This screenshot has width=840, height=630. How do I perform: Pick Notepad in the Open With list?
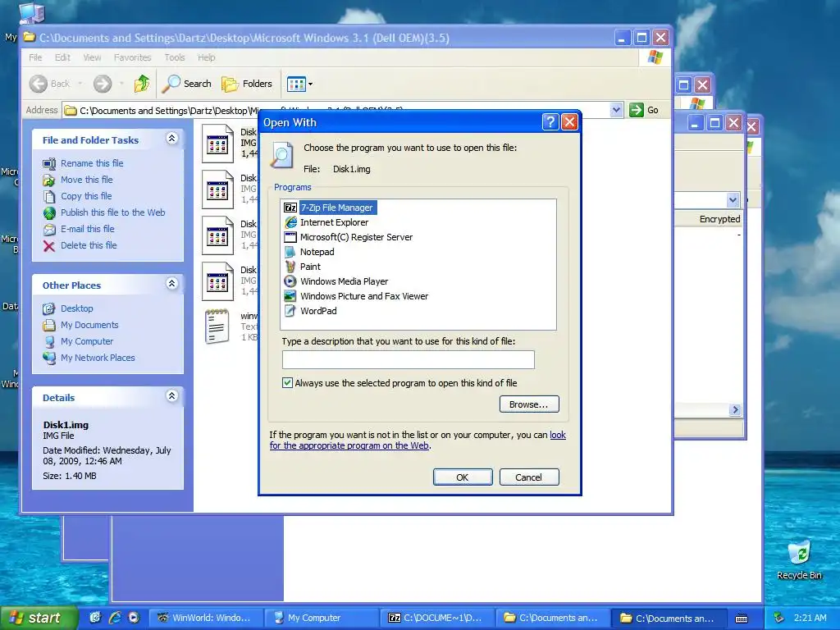click(x=309, y=252)
